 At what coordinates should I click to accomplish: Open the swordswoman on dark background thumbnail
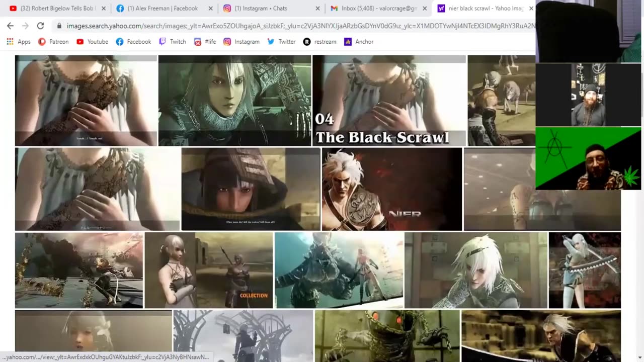(x=585, y=270)
